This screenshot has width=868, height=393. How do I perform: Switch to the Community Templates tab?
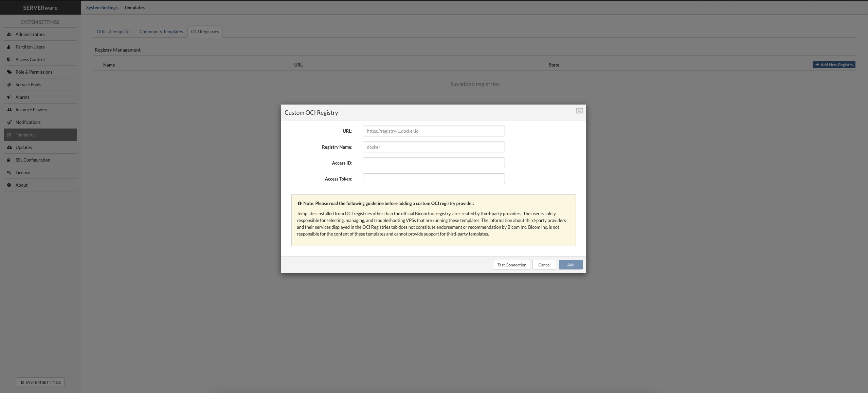tap(161, 32)
